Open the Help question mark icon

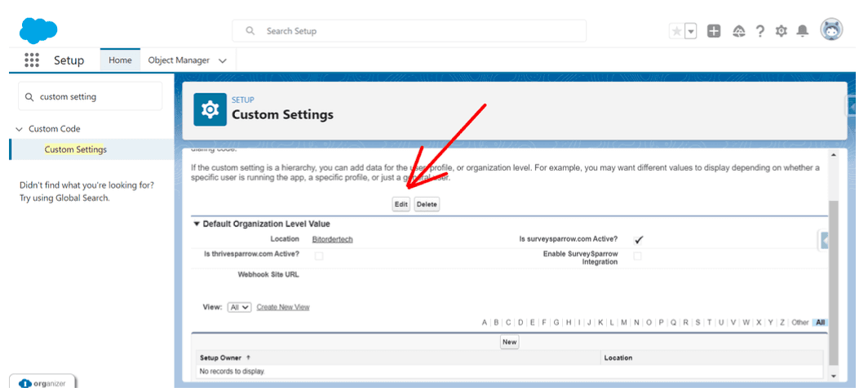click(760, 31)
